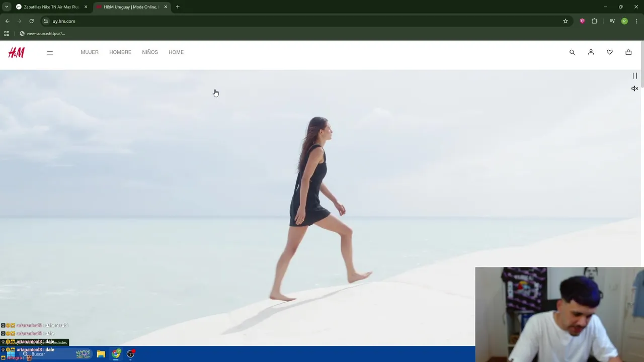Go forward in browser history
644x362 pixels.
(19, 21)
